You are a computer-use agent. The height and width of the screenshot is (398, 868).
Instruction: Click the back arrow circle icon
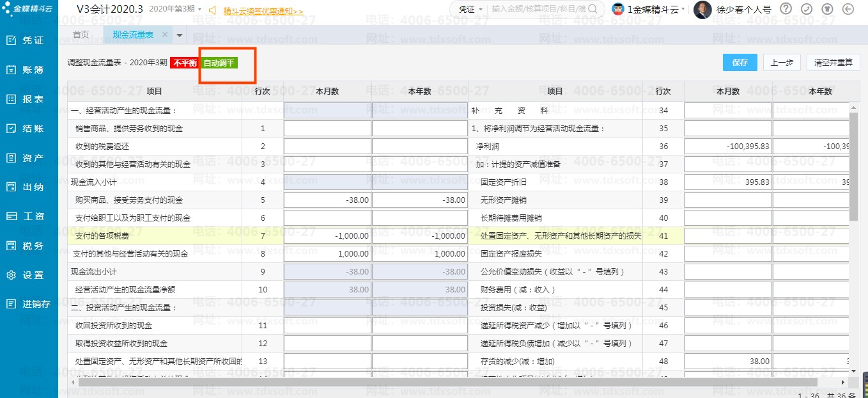point(848,9)
